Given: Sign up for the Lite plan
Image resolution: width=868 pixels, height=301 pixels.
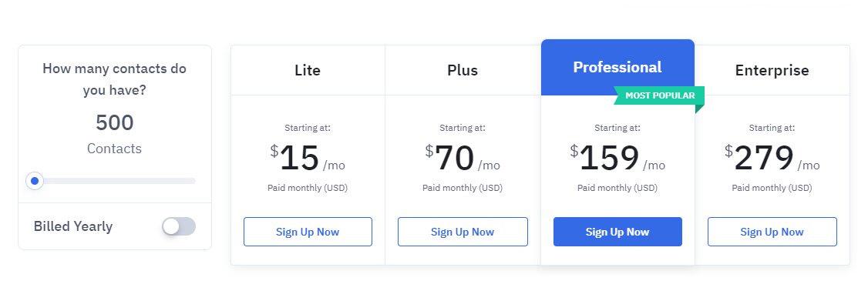Looking at the screenshot, I should 308,232.
